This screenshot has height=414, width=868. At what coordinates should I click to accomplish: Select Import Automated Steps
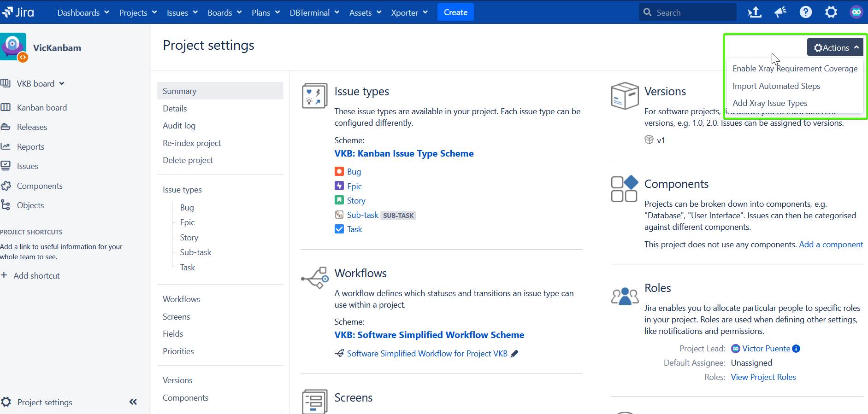[x=776, y=86]
